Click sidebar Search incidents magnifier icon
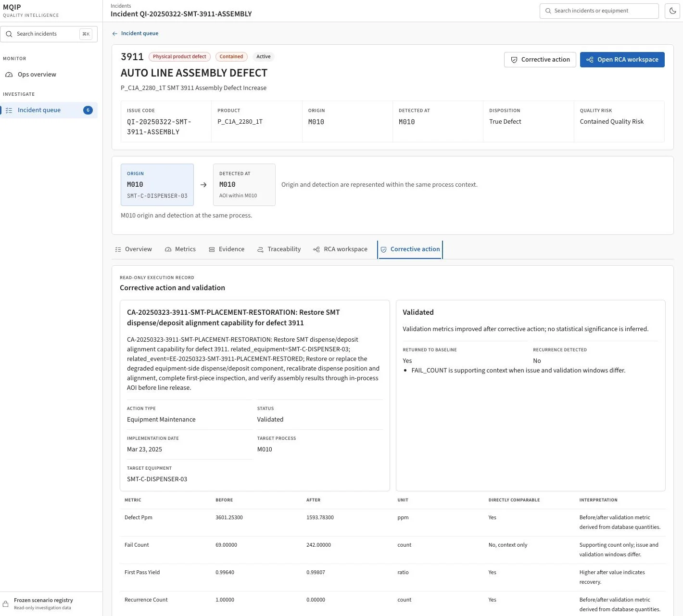 pos(9,34)
